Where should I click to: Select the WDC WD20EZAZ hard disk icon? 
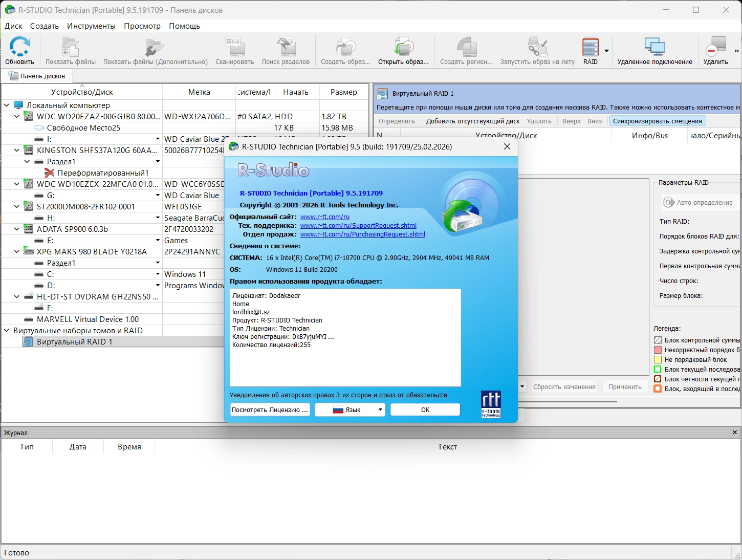point(29,116)
